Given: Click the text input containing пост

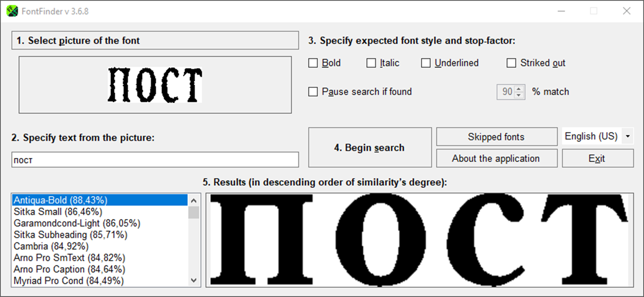Looking at the screenshot, I should (155, 160).
